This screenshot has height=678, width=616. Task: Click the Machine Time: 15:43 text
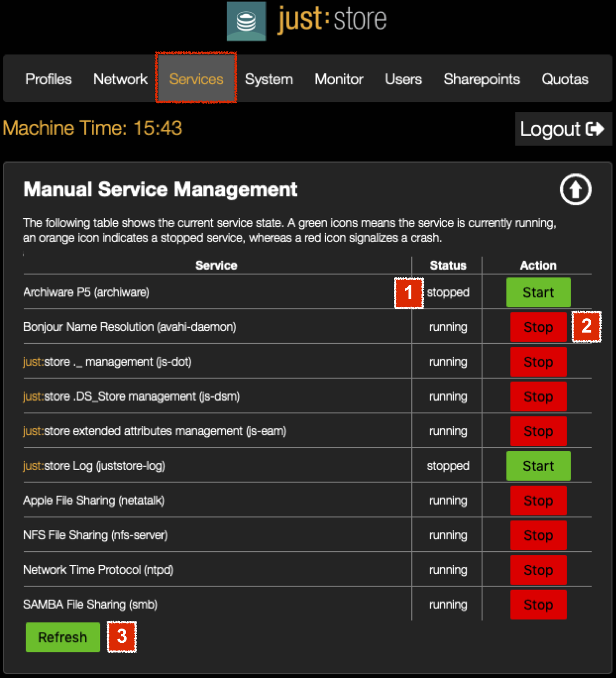(x=92, y=128)
